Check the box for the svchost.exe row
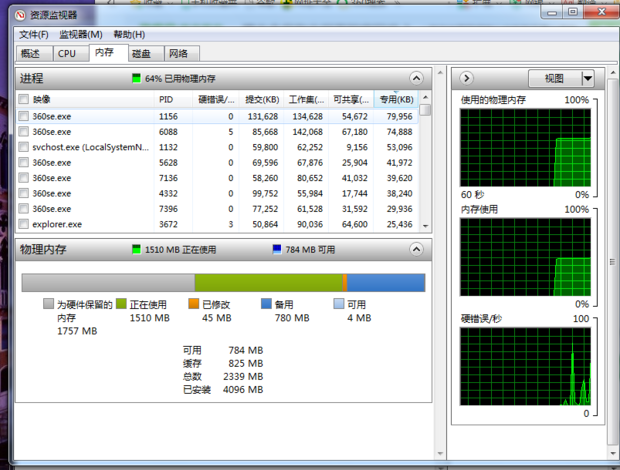This screenshot has width=620, height=470. click(x=24, y=147)
